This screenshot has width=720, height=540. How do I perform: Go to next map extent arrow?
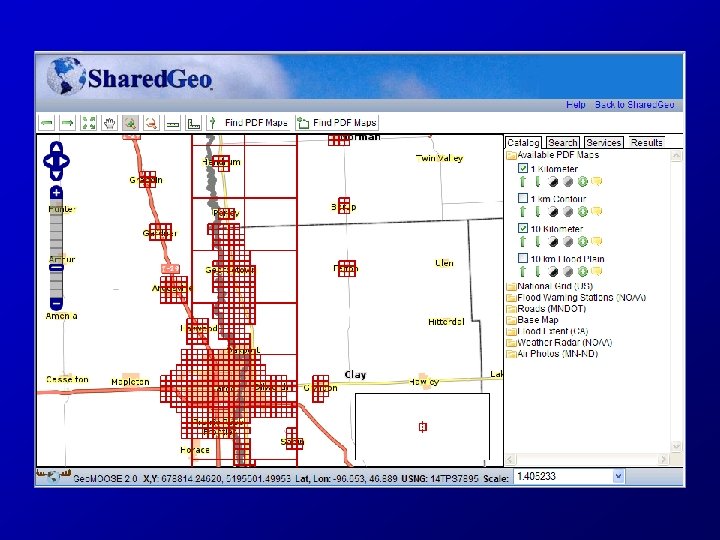(68, 123)
